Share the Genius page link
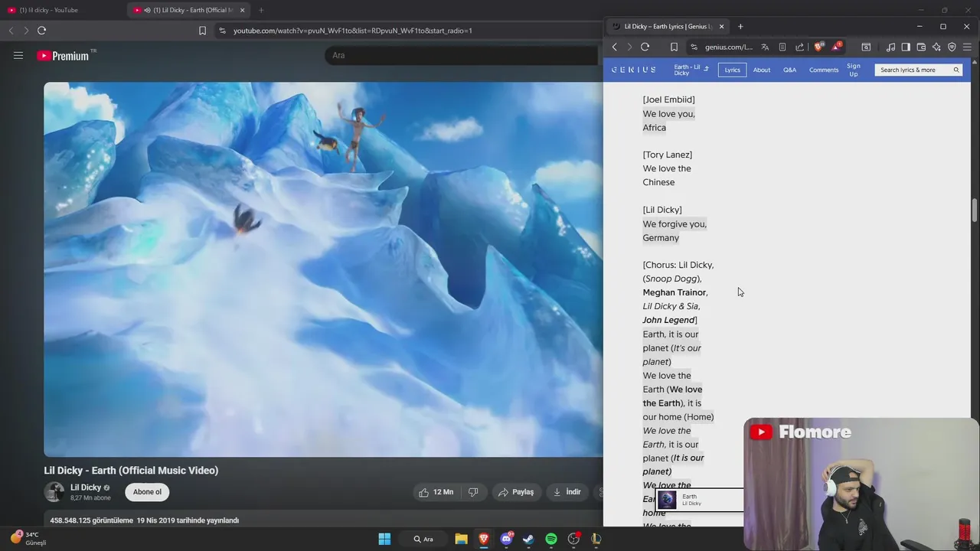 tap(799, 47)
